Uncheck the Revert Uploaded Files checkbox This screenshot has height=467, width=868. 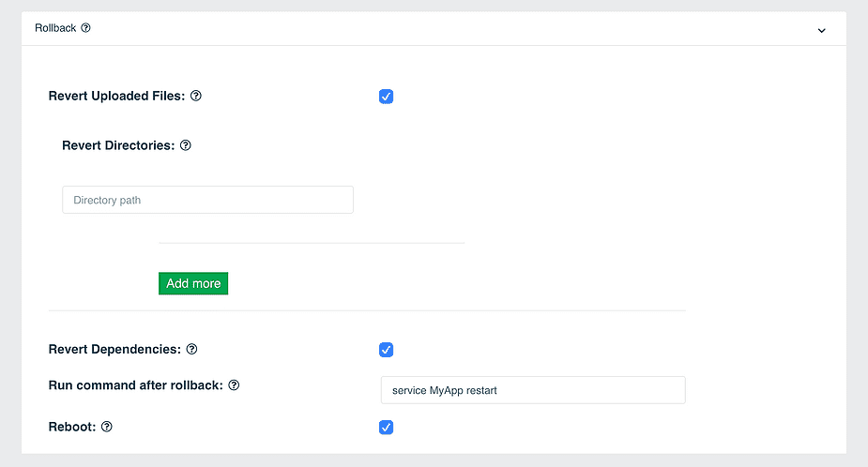[x=387, y=97]
